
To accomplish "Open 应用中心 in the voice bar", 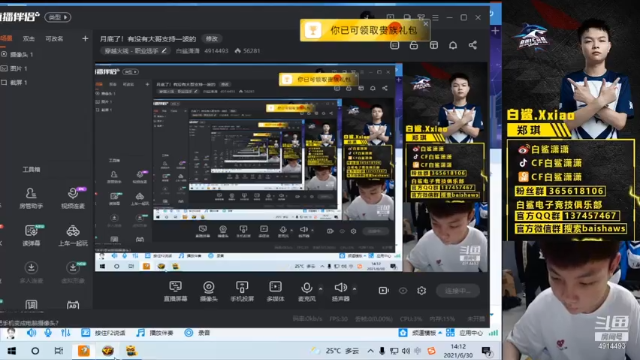I will point(464,333).
